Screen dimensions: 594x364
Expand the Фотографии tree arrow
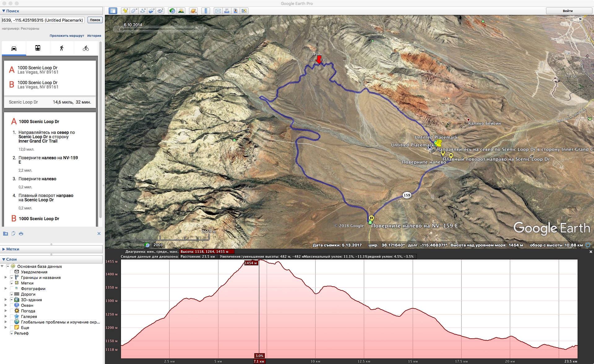[6, 289]
